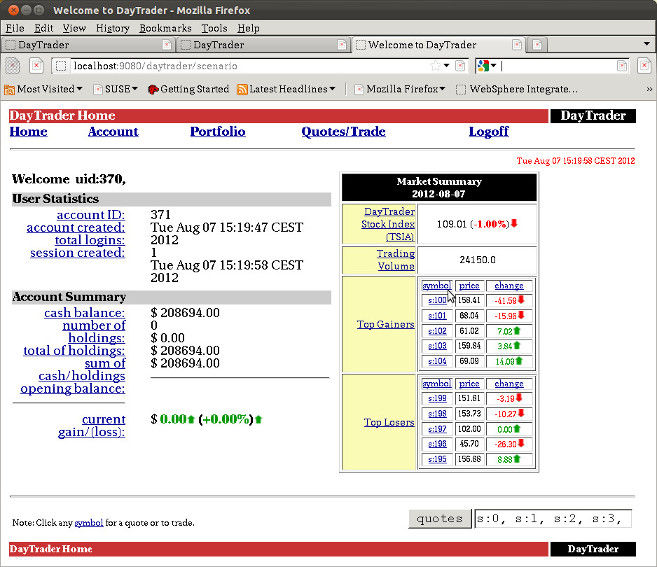Open the Edit menu
The width and height of the screenshot is (657, 567).
(44, 28)
